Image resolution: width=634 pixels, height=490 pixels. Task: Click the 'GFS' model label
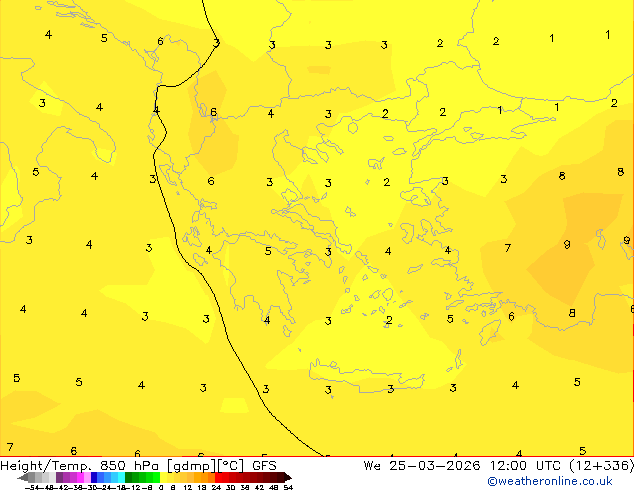tap(264, 465)
